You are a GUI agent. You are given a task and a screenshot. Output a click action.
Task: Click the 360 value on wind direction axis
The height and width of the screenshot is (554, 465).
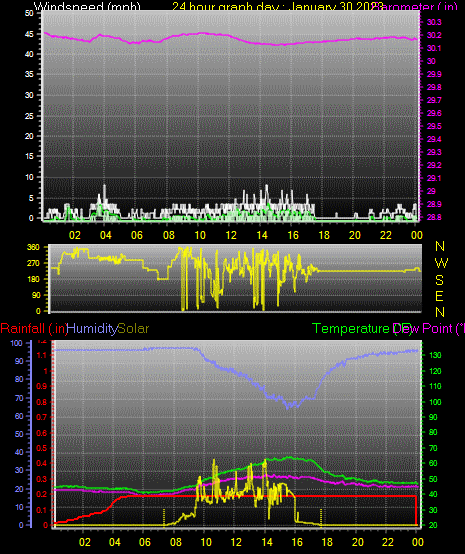click(33, 247)
